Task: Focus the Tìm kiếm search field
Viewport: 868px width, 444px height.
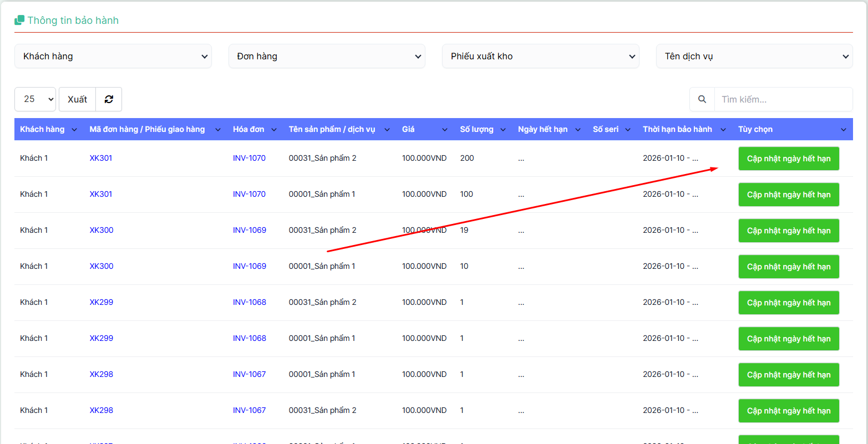Action: click(783, 99)
